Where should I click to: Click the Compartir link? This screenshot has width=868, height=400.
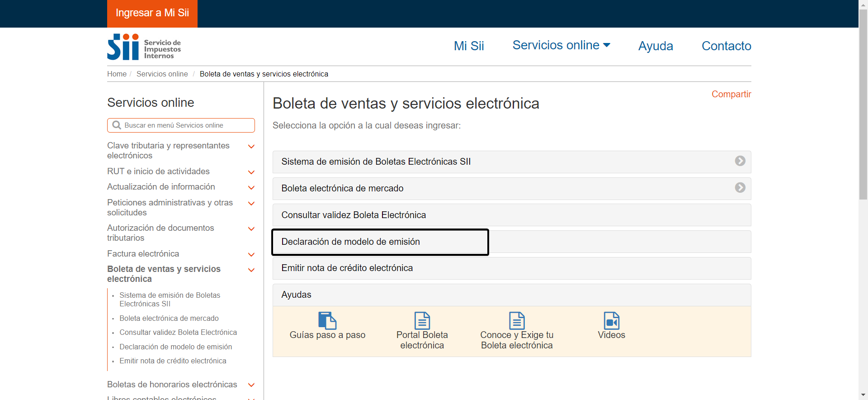click(731, 94)
